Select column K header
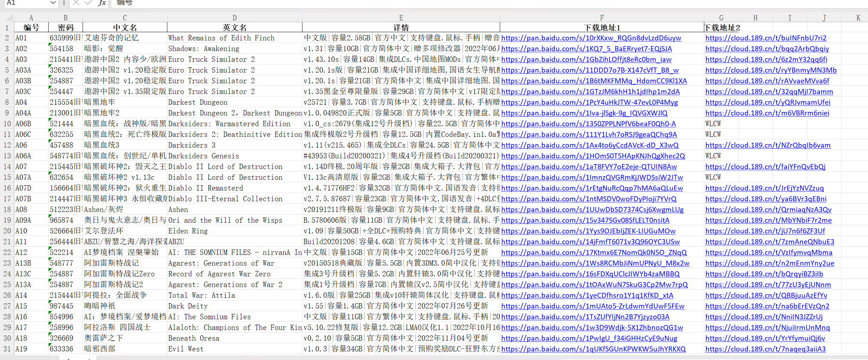 tap(858, 18)
